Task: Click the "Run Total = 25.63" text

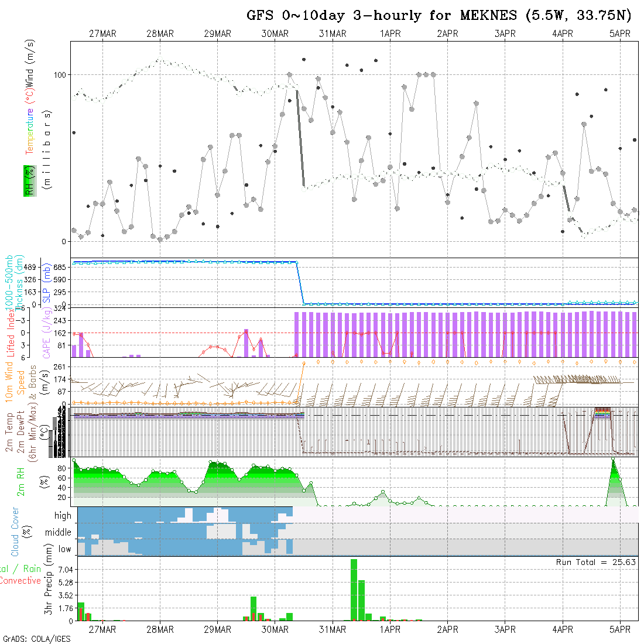Action: [596, 562]
